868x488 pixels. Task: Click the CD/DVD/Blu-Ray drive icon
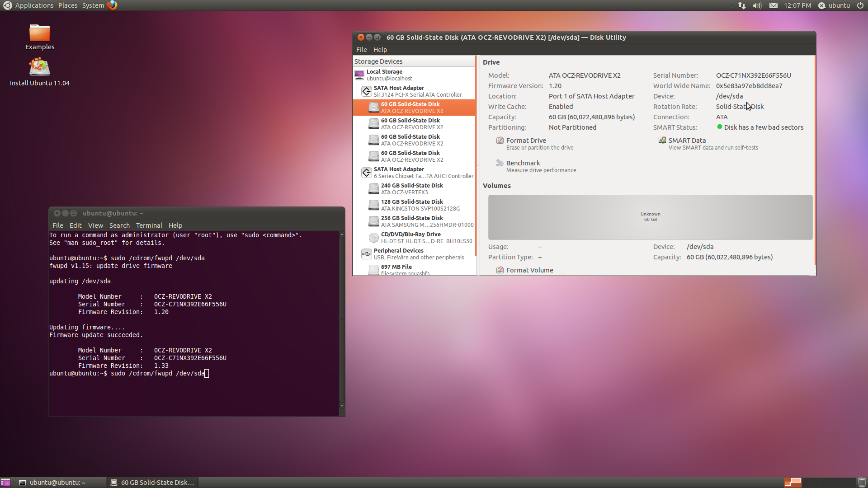coord(374,237)
